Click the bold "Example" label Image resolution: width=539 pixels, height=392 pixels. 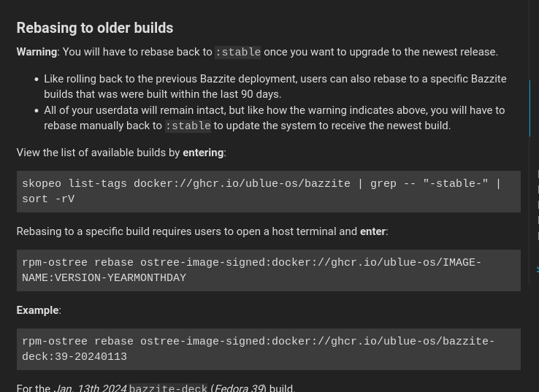(x=37, y=310)
